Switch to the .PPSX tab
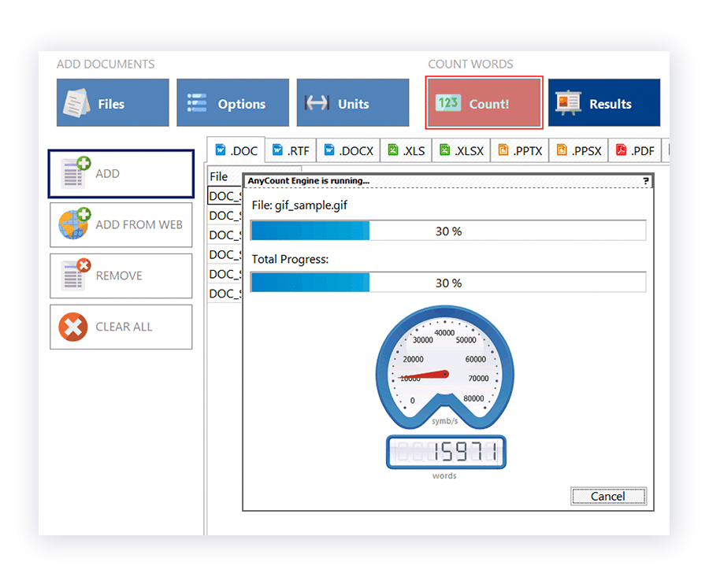709x588 pixels. click(x=579, y=150)
